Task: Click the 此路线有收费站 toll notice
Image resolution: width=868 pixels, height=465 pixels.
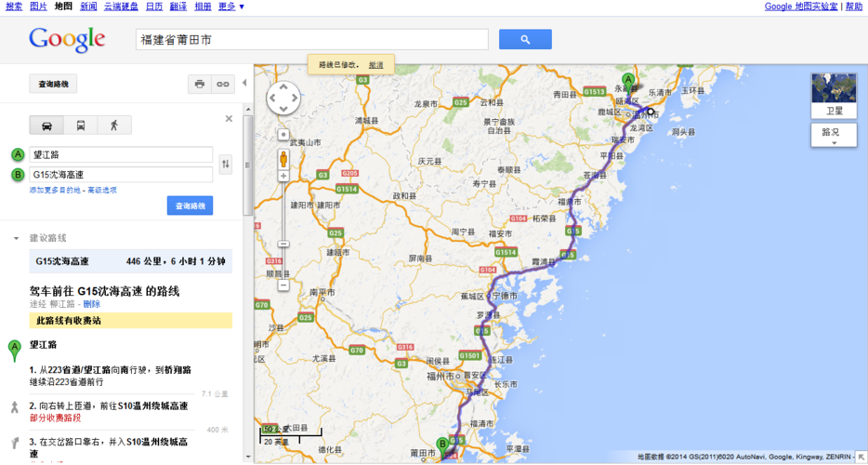Action: tap(131, 320)
